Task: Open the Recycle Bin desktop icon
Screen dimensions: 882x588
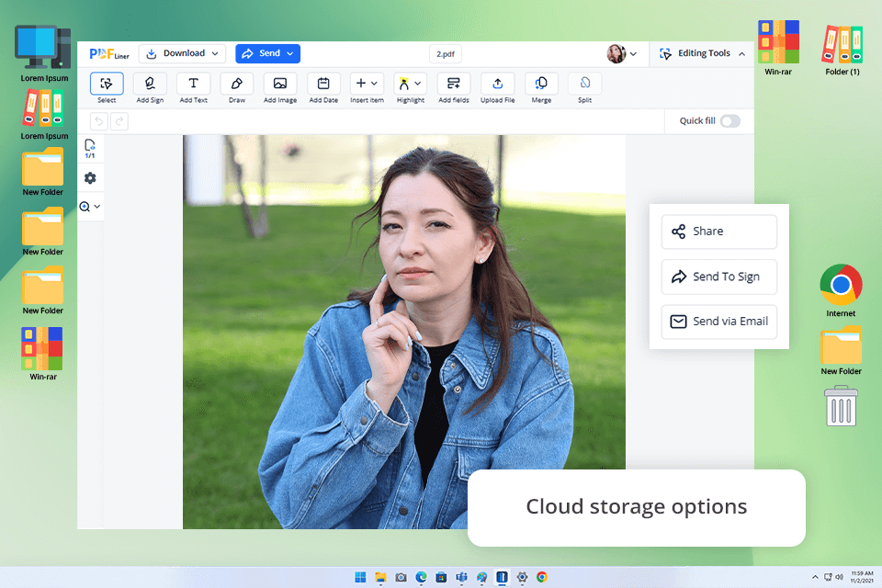Action: [841, 406]
